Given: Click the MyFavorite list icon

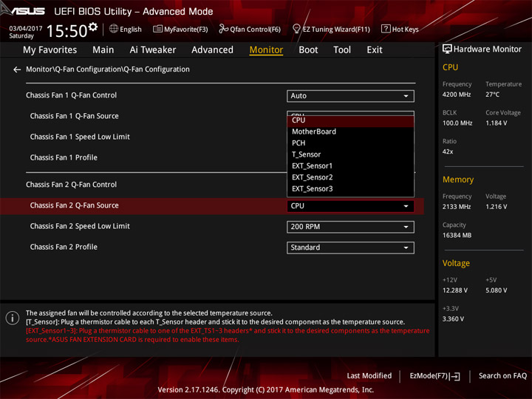Looking at the screenshot, I should click(157, 29).
